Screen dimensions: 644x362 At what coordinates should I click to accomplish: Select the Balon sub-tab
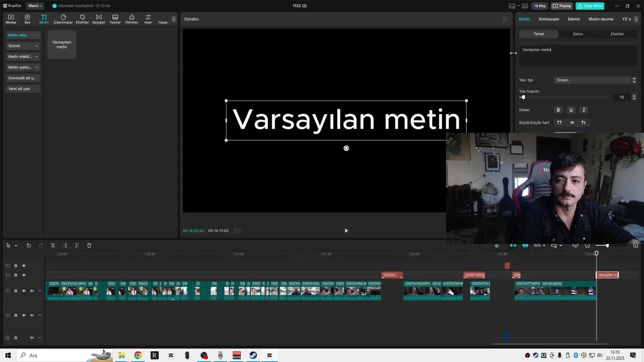click(578, 34)
